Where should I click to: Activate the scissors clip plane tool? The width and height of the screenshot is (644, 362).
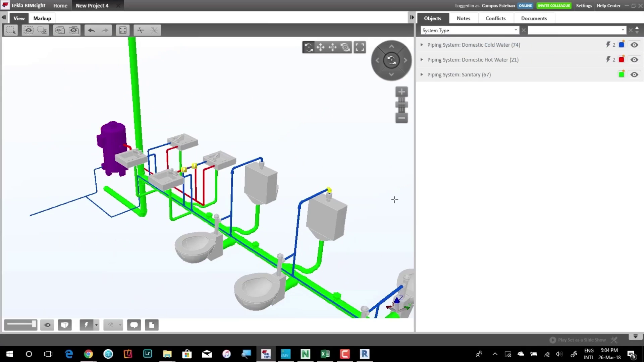pyautogui.click(x=140, y=30)
